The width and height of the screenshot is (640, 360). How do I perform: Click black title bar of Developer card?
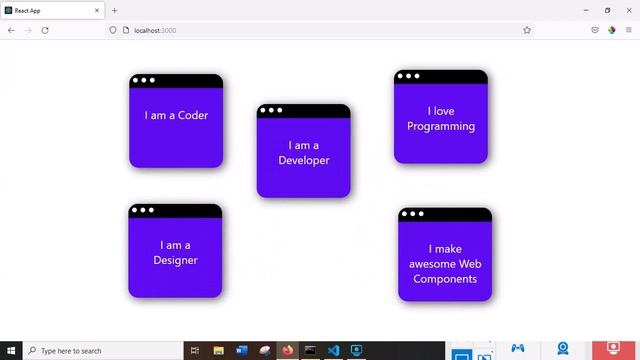[x=304, y=111]
